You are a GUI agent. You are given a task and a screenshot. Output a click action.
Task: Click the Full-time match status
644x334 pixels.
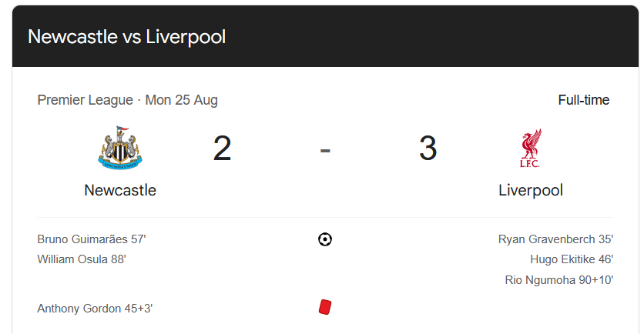tap(584, 100)
